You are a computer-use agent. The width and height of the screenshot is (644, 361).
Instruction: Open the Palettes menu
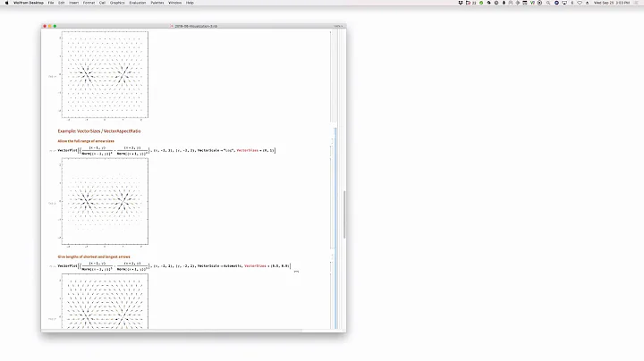(x=157, y=3)
